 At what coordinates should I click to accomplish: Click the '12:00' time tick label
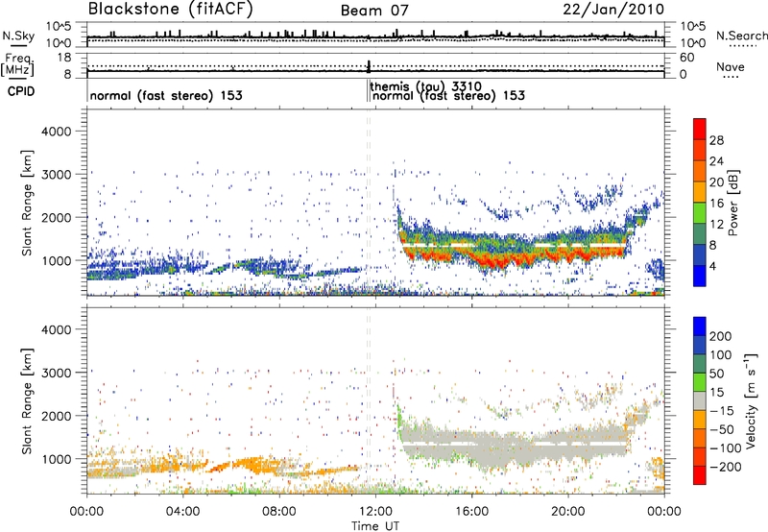(x=375, y=512)
